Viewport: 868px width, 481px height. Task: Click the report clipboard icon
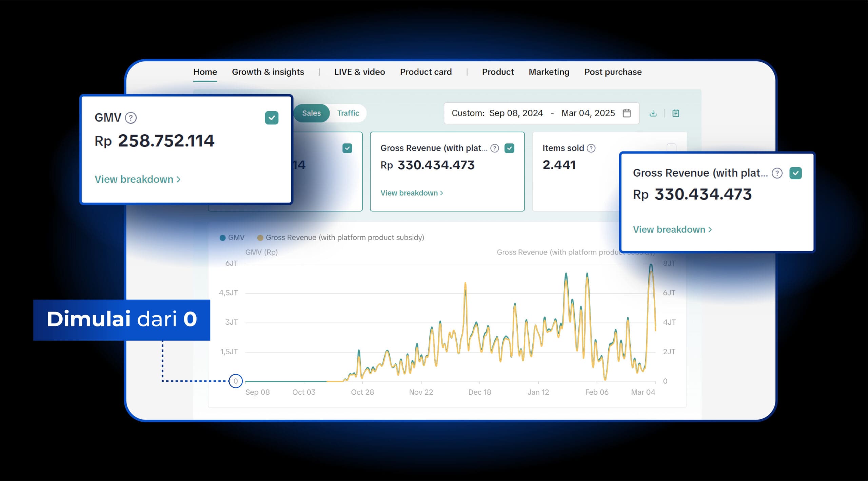(676, 113)
